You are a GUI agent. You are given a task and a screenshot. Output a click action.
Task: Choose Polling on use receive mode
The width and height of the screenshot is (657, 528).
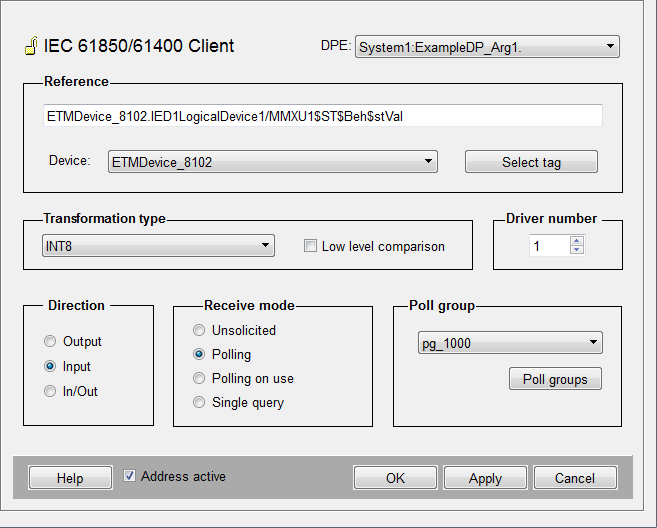point(199,379)
